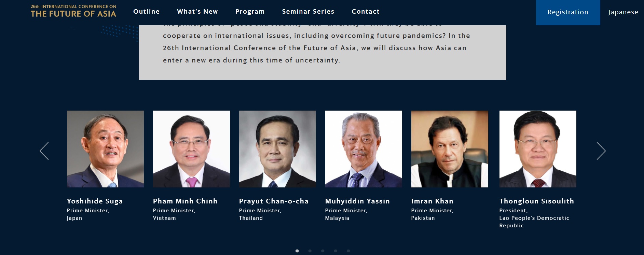This screenshot has width=644, height=255.
Task: Switch language to Japanese
Action: tap(623, 12)
